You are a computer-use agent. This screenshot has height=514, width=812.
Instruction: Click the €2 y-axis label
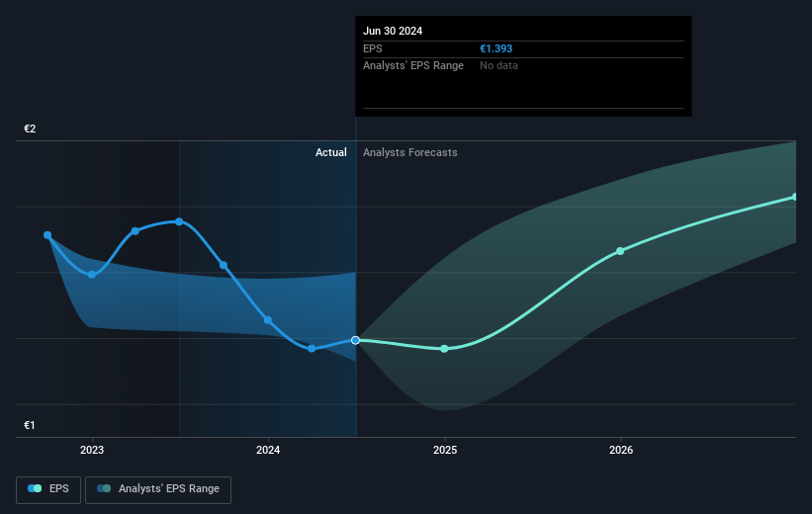(x=30, y=128)
